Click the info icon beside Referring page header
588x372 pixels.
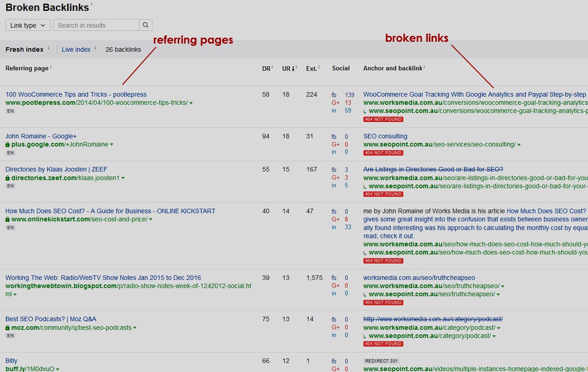point(51,68)
